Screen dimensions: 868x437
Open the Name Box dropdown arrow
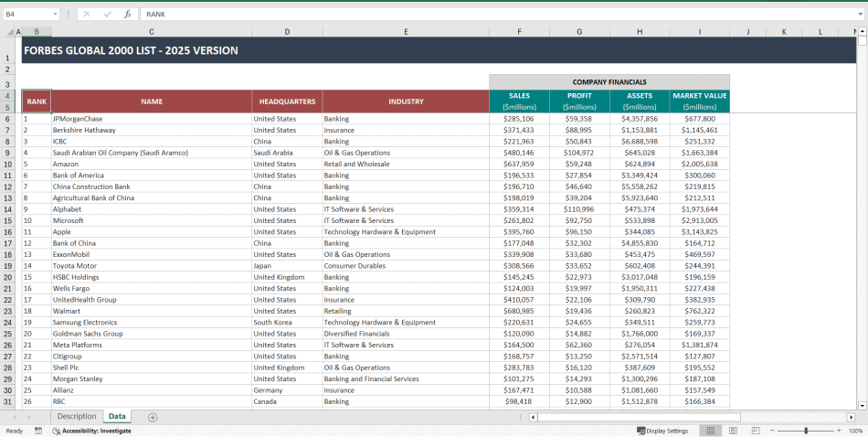pos(56,15)
